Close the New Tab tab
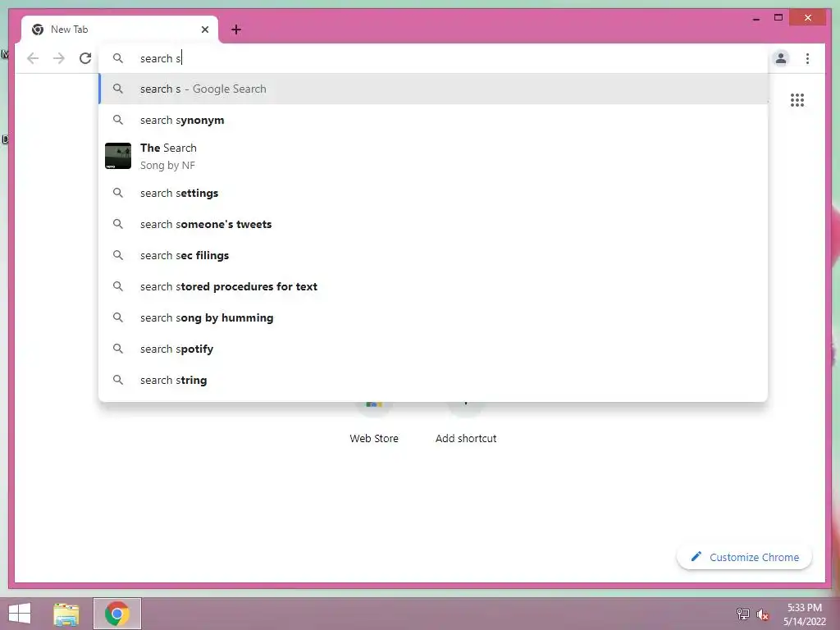Screen dimensions: 840x630 (x=204, y=30)
